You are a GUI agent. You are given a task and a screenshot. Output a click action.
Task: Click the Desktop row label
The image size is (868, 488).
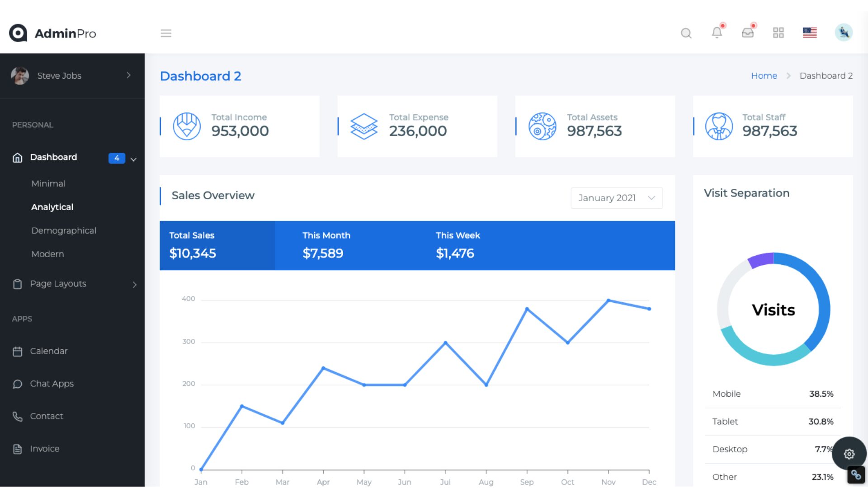click(x=730, y=449)
